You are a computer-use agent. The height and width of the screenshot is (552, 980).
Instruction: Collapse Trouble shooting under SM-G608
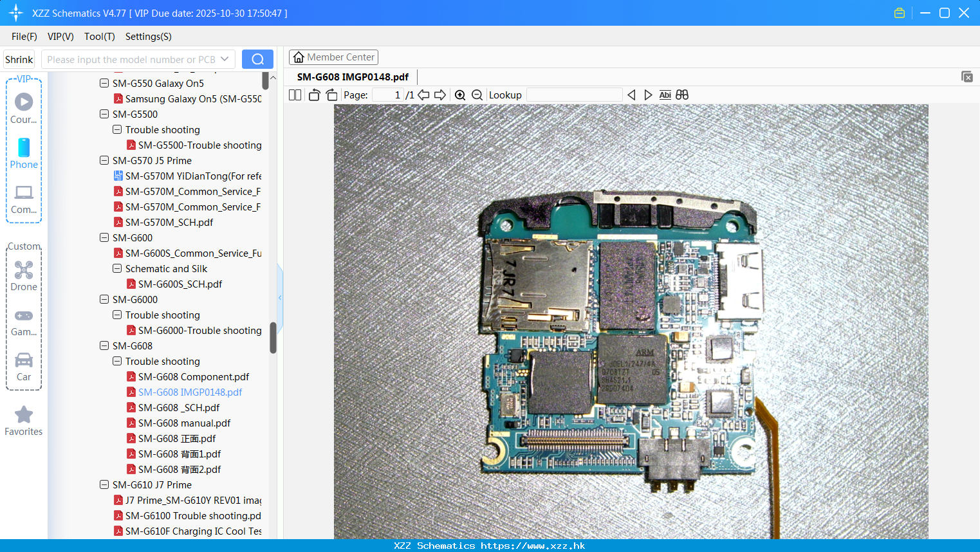(x=117, y=362)
